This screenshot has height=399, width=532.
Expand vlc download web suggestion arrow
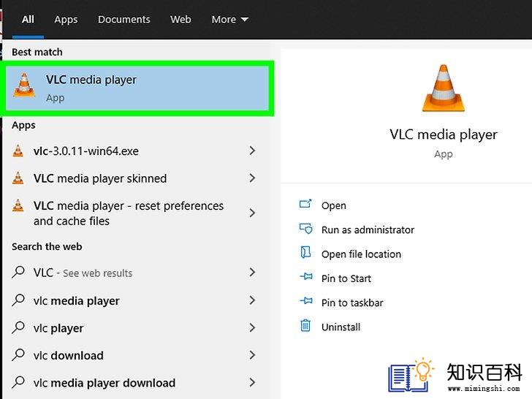pyautogui.click(x=252, y=355)
